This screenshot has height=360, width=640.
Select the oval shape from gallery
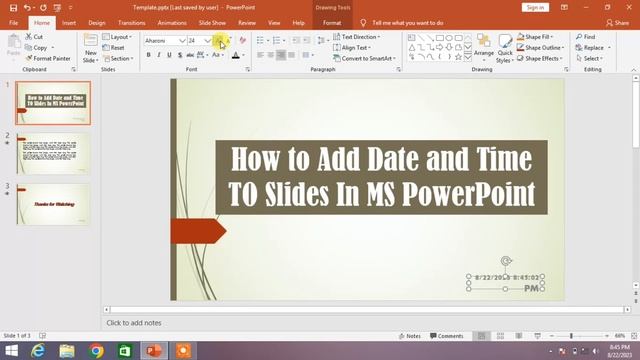(449, 38)
